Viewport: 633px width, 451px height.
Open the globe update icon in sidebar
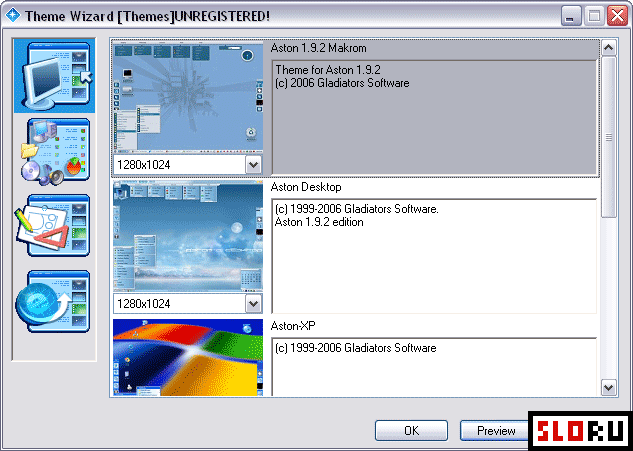(x=53, y=301)
